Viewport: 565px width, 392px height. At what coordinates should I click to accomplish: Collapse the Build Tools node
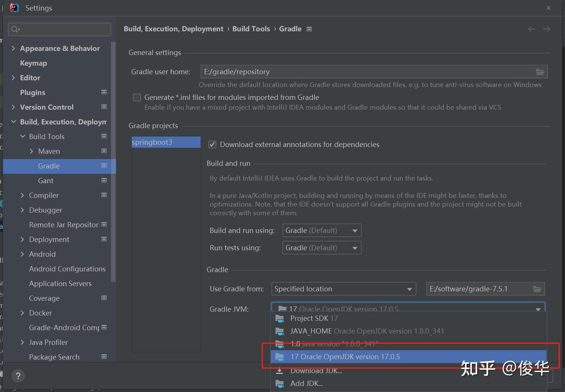click(x=23, y=136)
